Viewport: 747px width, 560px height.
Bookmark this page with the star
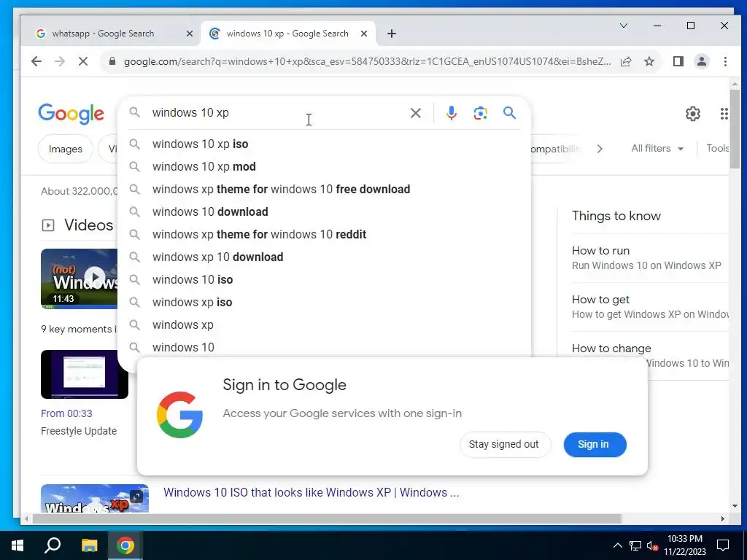click(649, 61)
